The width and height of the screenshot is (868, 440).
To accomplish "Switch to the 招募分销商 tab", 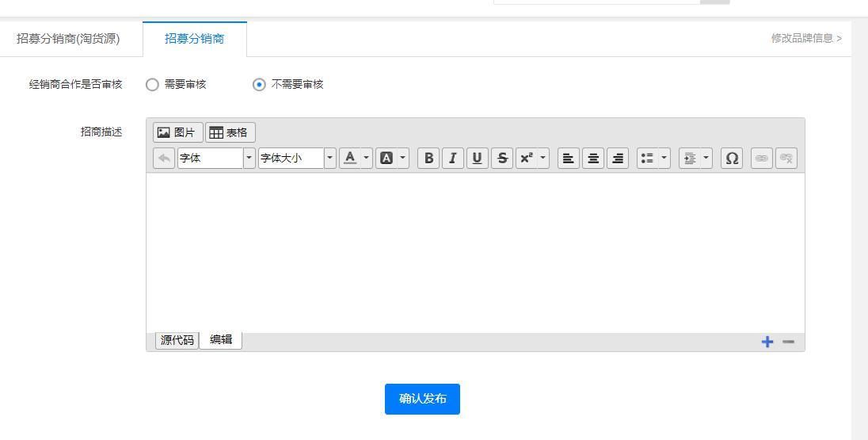I will (x=194, y=39).
